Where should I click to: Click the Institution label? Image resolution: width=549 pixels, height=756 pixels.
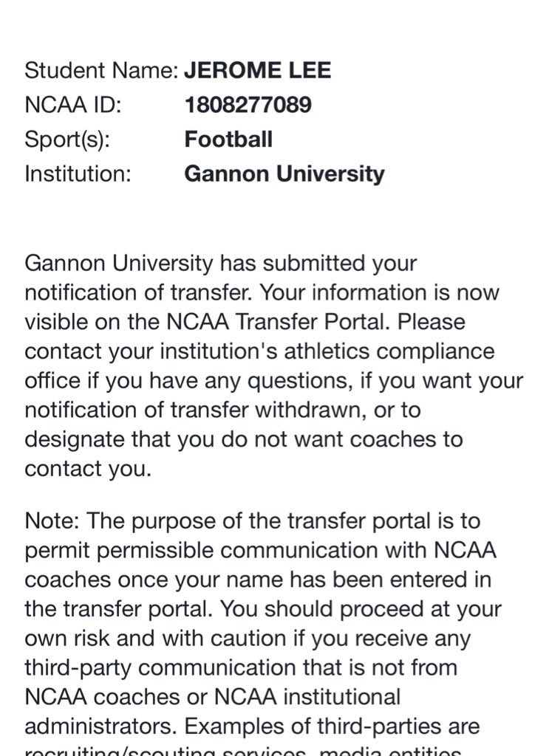click(x=78, y=174)
